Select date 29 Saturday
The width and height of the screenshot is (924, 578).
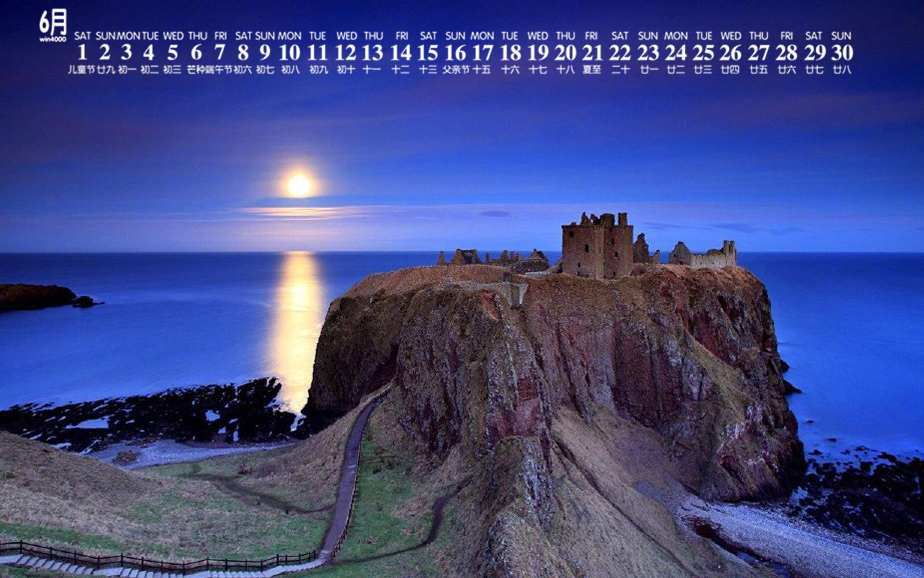point(814,52)
